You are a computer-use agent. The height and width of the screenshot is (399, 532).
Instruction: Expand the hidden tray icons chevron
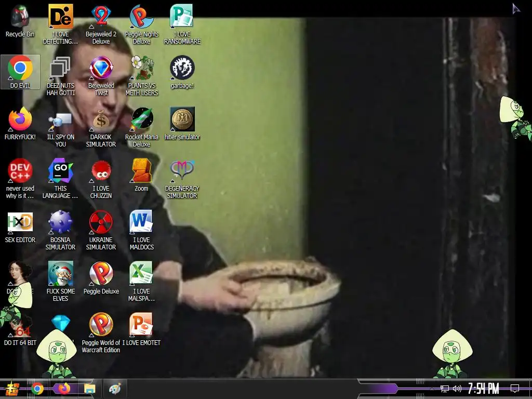click(432, 389)
